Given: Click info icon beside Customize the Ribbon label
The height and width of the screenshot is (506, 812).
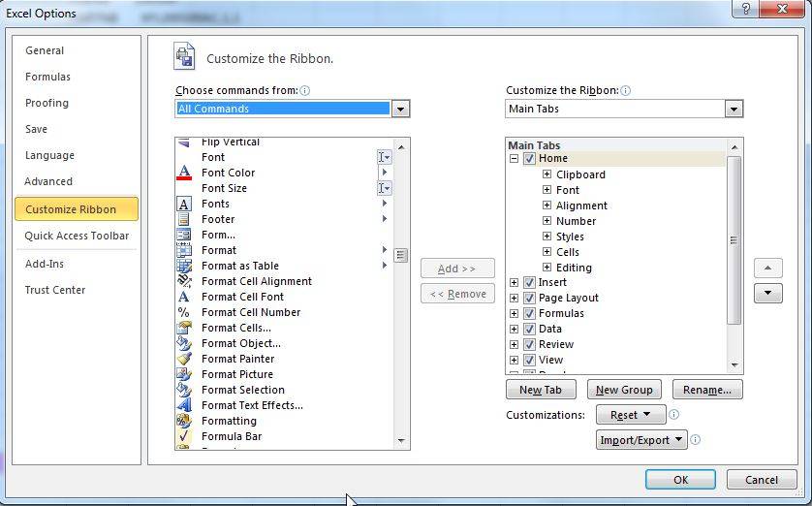Looking at the screenshot, I should [626, 91].
